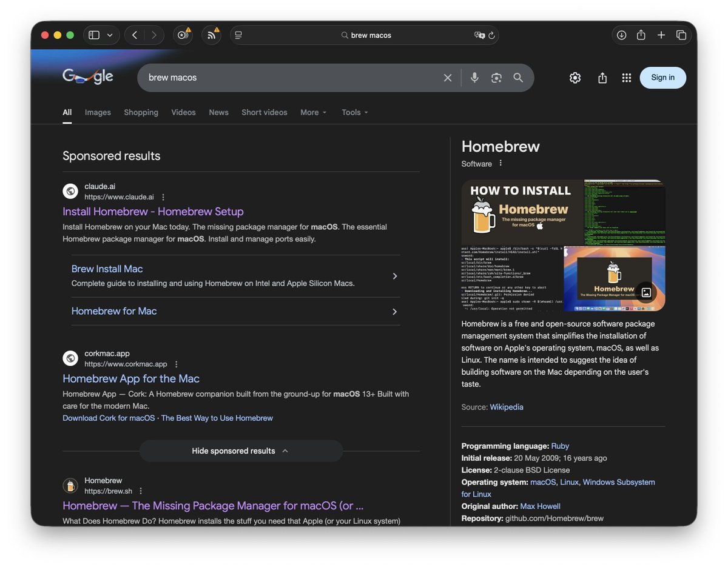Click Download Cork for macOS link

pyautogui.click(x=109, y=418)
